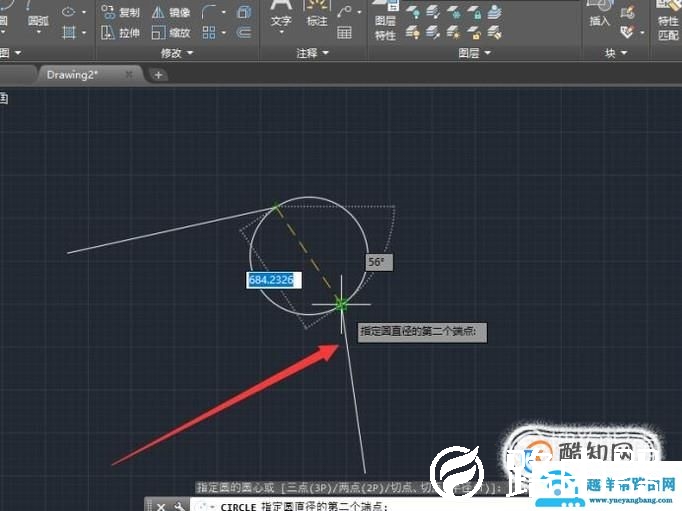Open a new drawing tab with plus
This screenshot has height=511, width=682.
pos(159,75)
